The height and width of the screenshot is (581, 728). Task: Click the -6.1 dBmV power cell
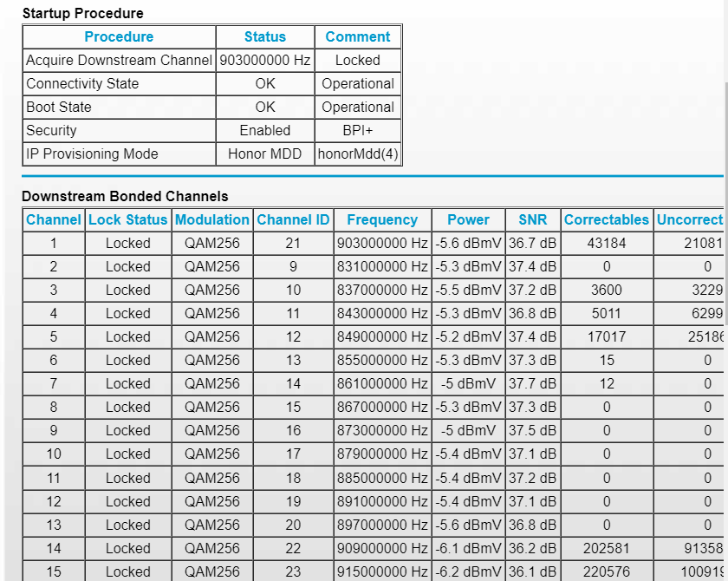pos(468,548)
